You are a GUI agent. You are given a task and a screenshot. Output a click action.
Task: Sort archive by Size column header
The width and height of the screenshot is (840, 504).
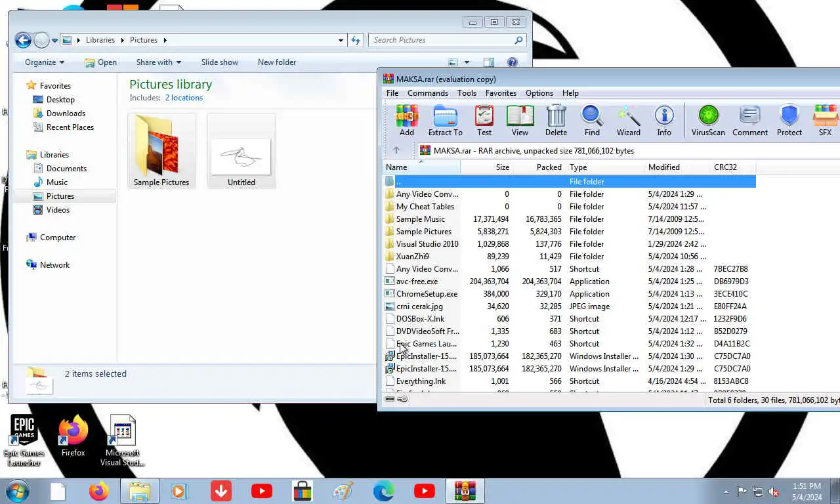pos(486,167)
